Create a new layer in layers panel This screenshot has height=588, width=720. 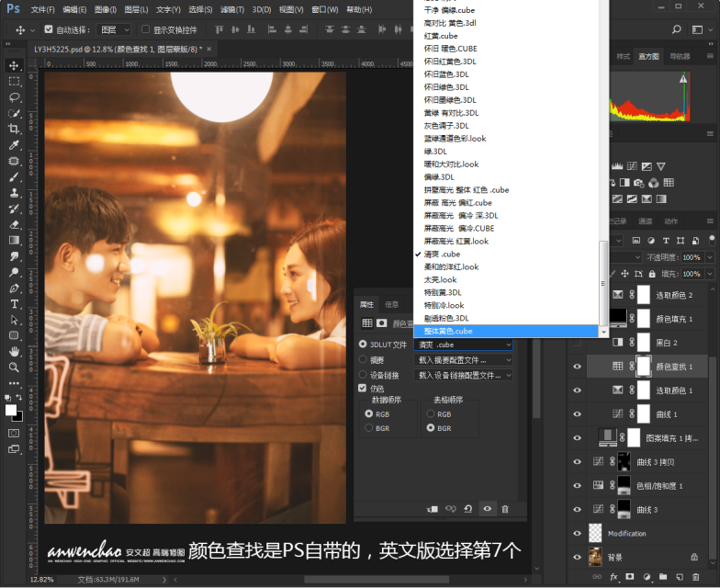click(680, 577)
